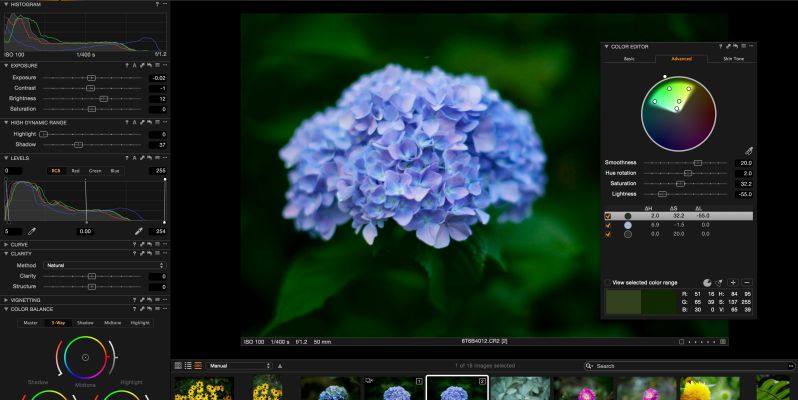Apply auto adjust in High Dynamic Range
Image resolution: width=798 pixels, height=400 pixels.
pos(134,123)
